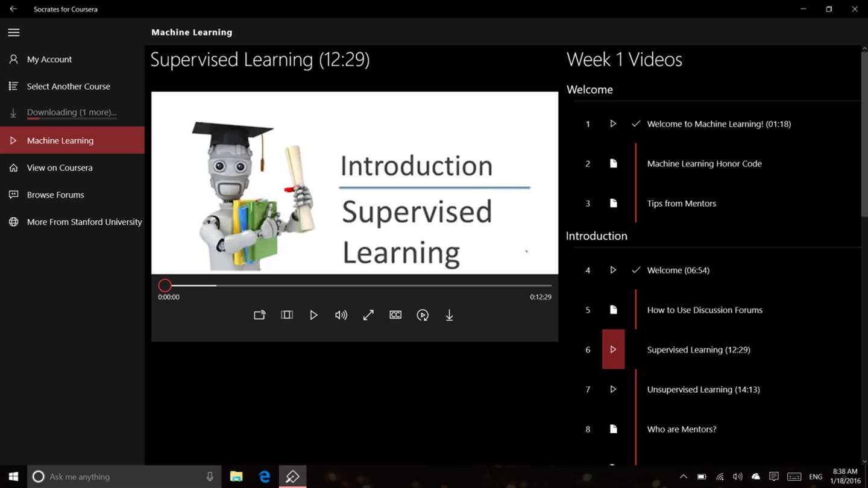Play video 1, Welcome to Machine Learning
This screenshot has width=868, height=488.
[x=613, y=124]
